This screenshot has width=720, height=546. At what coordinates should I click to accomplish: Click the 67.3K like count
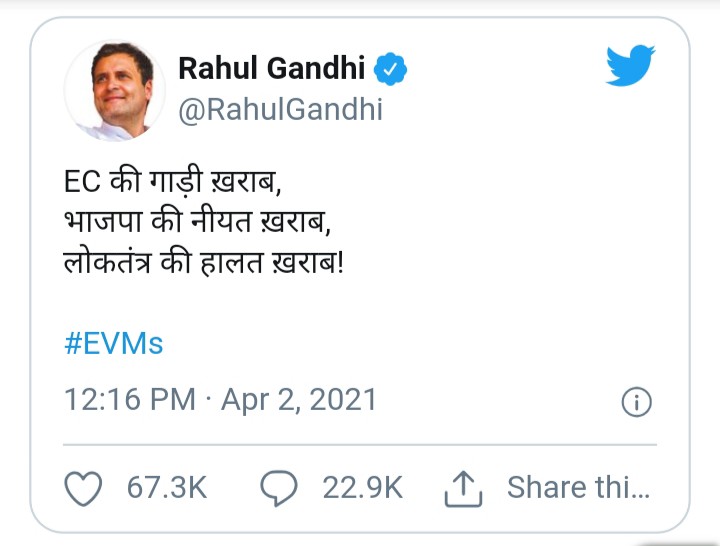point(167,488)
